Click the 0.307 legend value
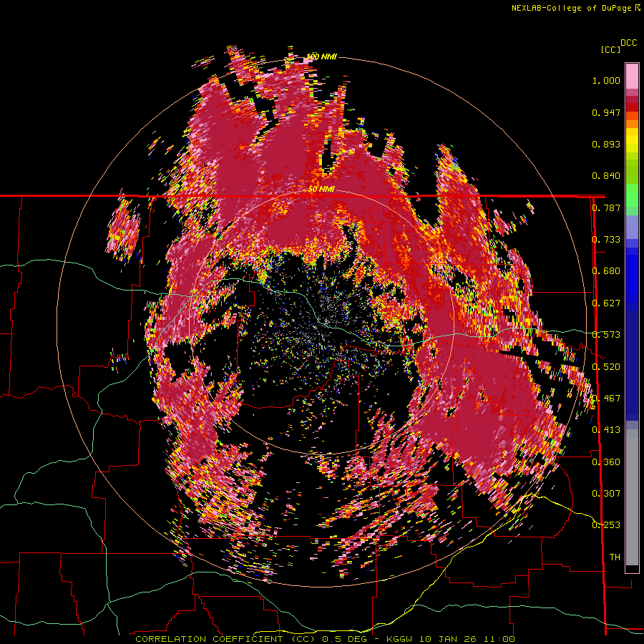 [606, 494]
